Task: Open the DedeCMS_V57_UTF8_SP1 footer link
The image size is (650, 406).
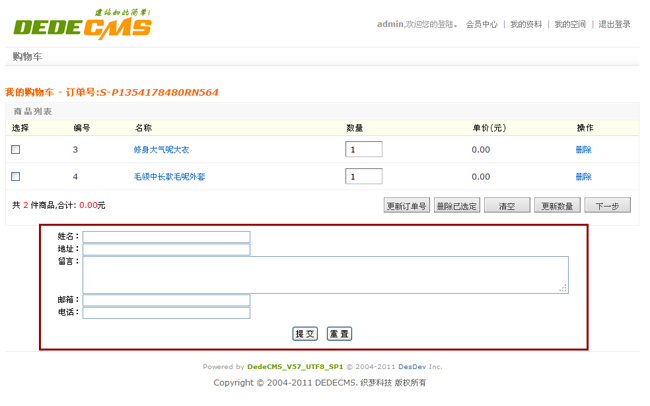Action: (x=296, y=367)
